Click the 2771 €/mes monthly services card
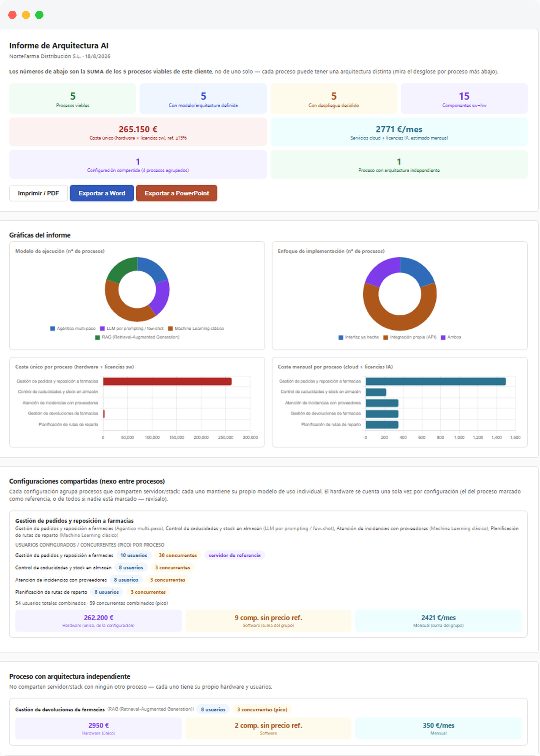 pyautogui.click(x=399, y=132)
